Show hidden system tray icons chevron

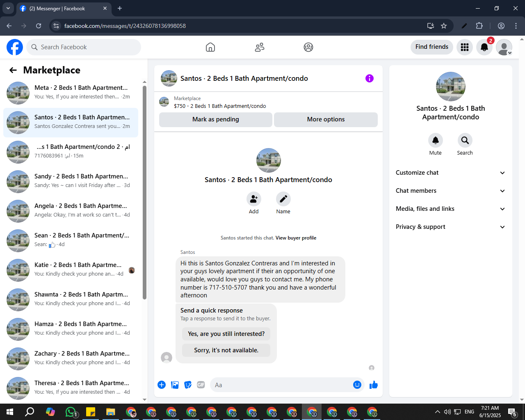(x=437, y=412)
